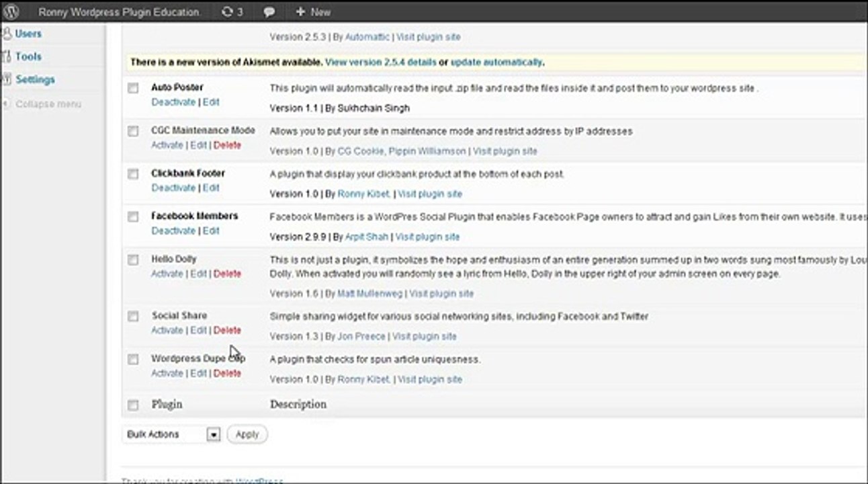This screenshot has width=868, height=484.
Task: Delete the Wordpress Dupe Cop plugin
Action: point(227,373)
